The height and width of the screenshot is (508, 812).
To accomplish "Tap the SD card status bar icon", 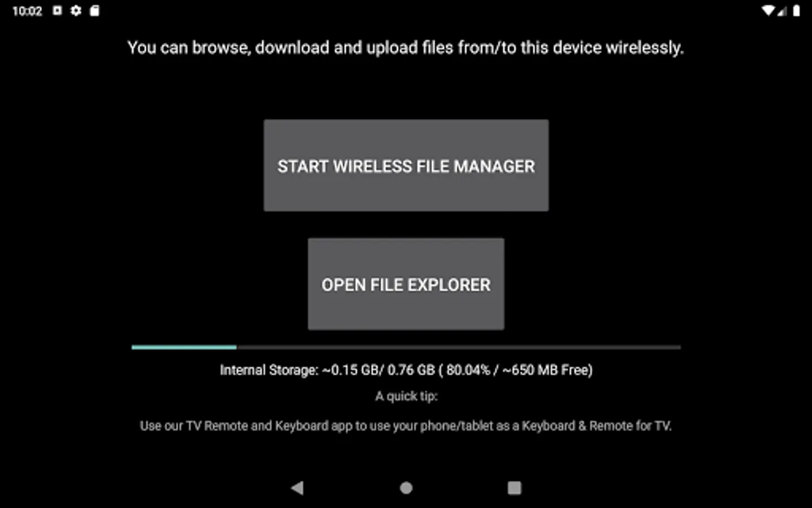I will (x=95, y=11).
